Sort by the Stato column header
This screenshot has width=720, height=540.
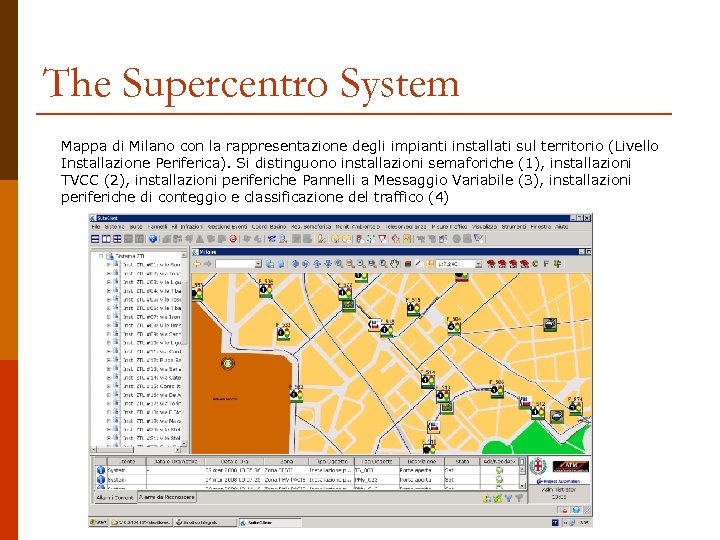click(462, 461)
